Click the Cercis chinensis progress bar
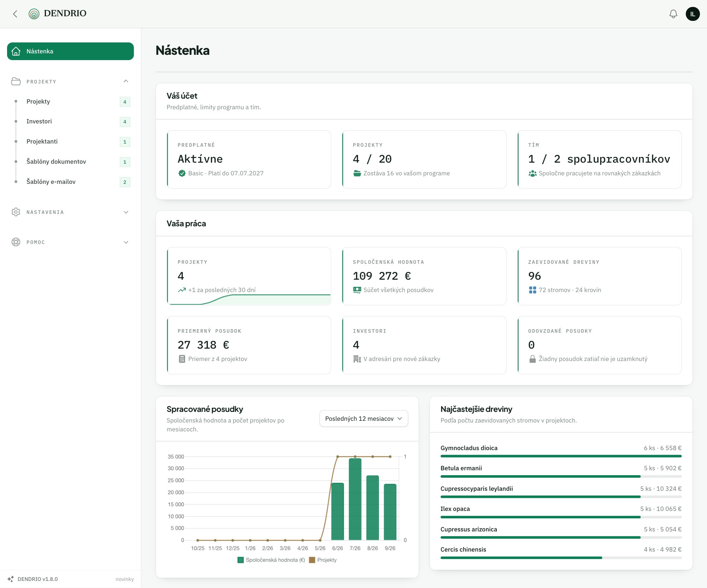The height and width of the screenshot is (588, 707). [x=561, y=558]
